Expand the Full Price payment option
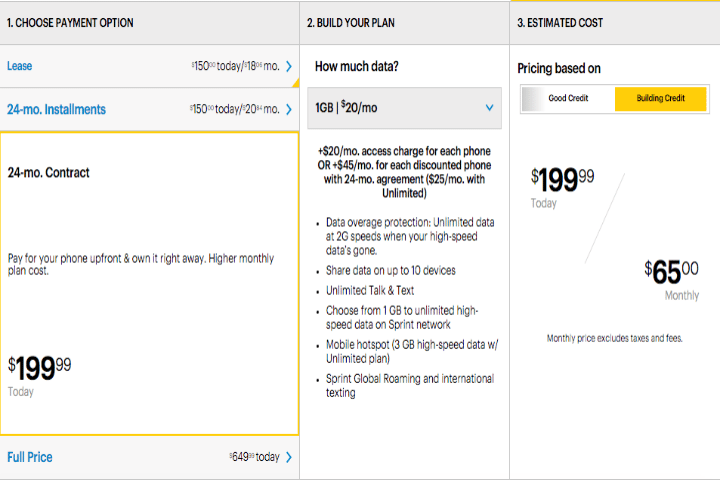 click(x=30, y=457)
